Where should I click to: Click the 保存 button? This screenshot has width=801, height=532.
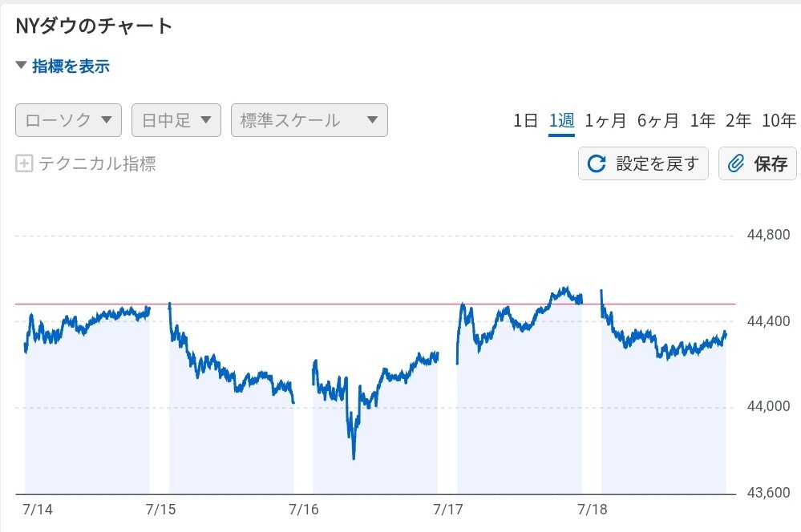758,164
